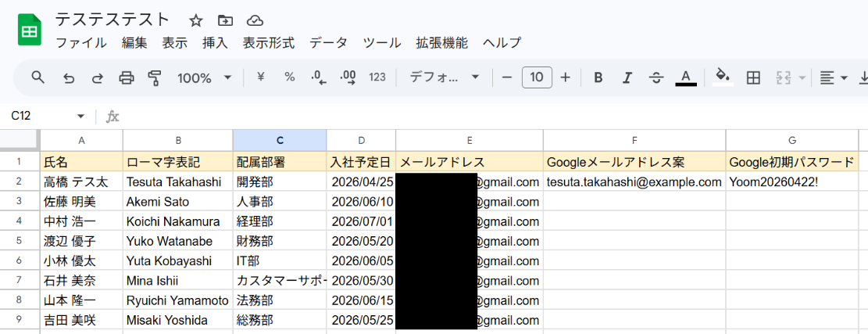Format as yen currency

[260, 77]
